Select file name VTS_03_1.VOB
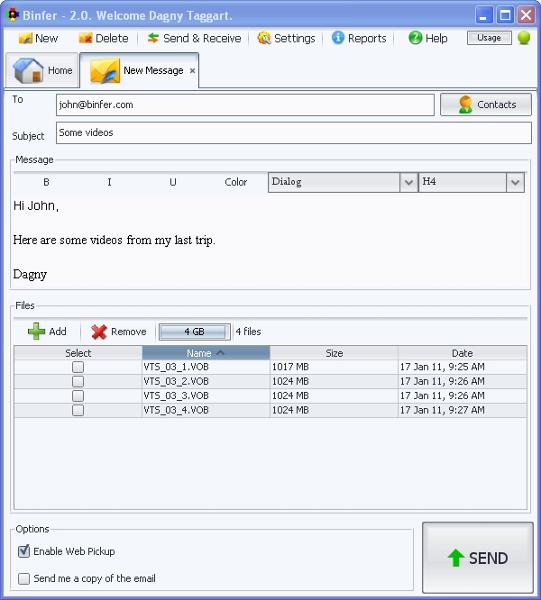This screenshot has width=541, height=600. (x=176, y=367)
